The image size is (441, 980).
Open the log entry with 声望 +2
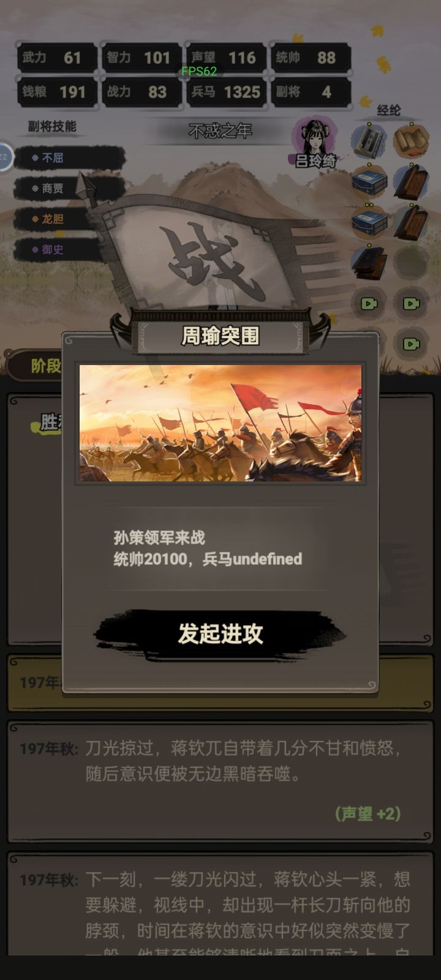tap(221, 781)
